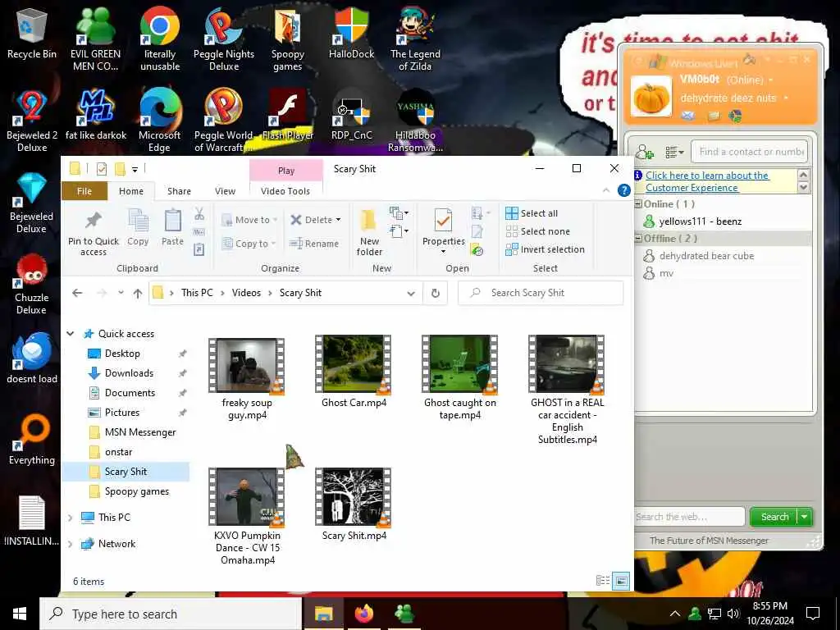The width and height of the screenshot is (840, 630).
Task: Click the New folder ribbon button
Action: 369,234
